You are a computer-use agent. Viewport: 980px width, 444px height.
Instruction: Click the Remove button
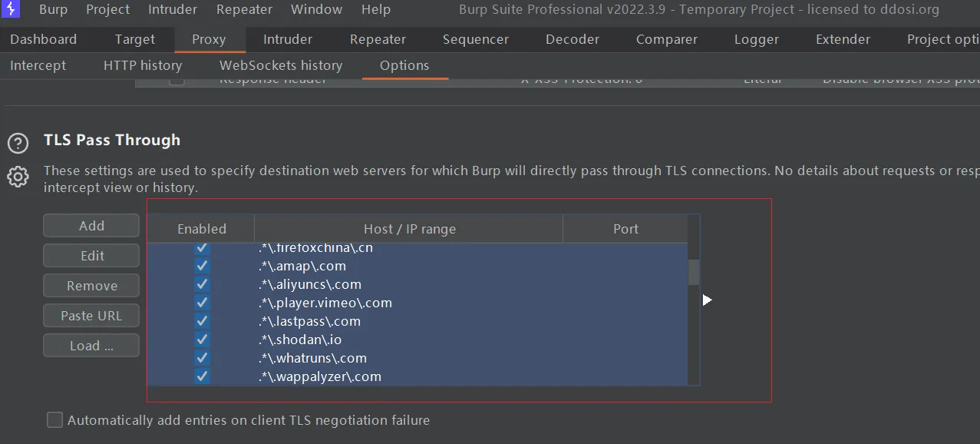[91, 286]
